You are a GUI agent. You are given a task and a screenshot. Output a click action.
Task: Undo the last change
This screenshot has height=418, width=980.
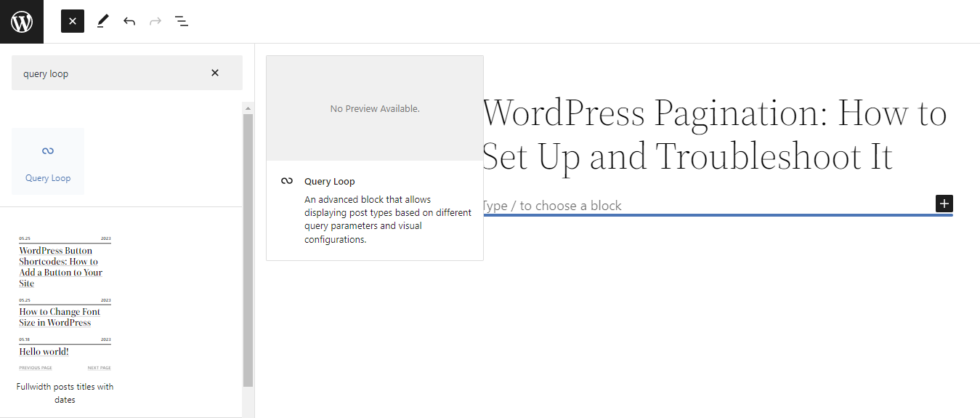pyautogui.click(x=129, y=21)
